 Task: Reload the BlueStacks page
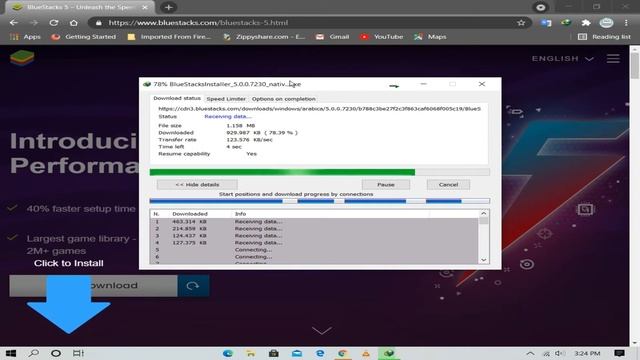[x=53, y=23]
